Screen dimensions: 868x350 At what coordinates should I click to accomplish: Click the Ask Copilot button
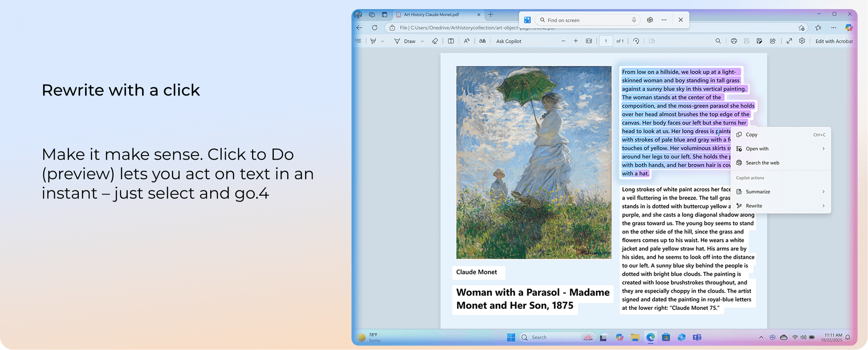509,41
